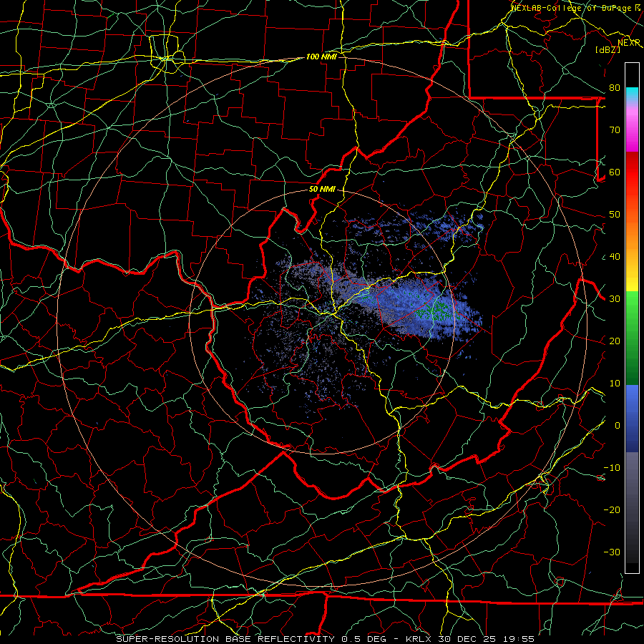Click the cyan top of the color scale

pos(632,93)
